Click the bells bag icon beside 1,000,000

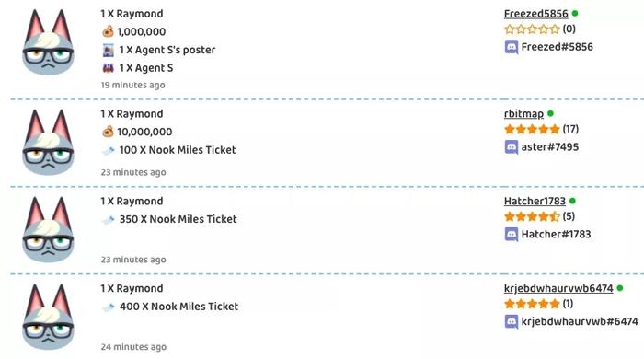click(x=108, y=31)
